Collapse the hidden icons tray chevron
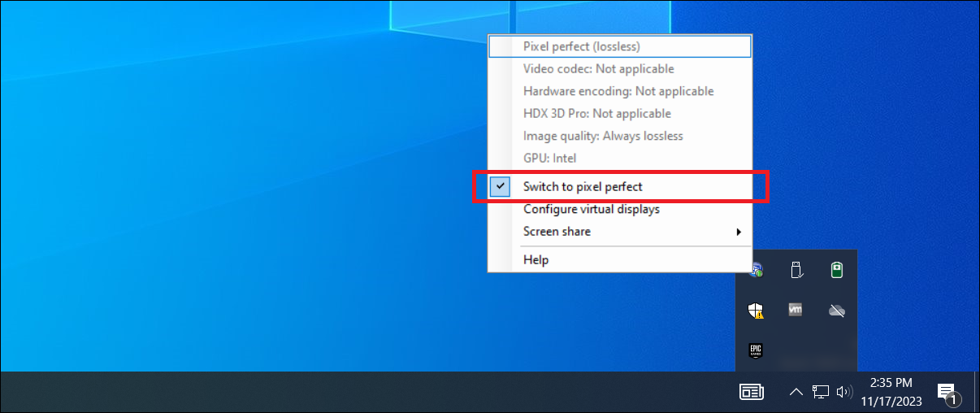Screen dimensions: 980x413 tap(796, 393)
